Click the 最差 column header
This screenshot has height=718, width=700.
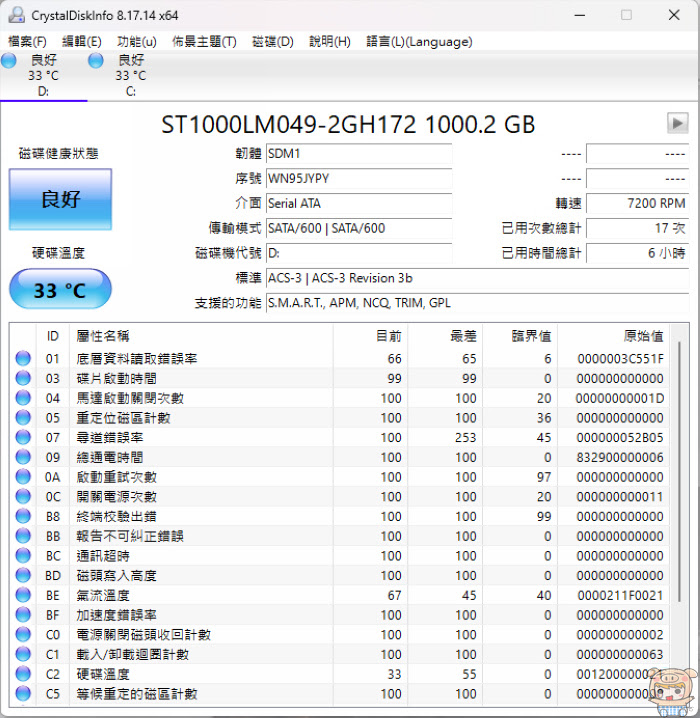pyautogui.click(x=445, y=336)
